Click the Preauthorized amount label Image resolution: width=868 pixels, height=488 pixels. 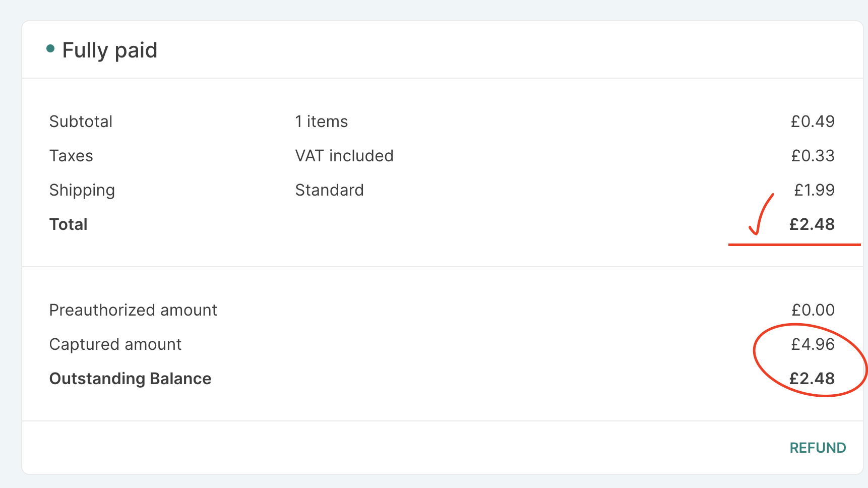[x=133, y=310]
